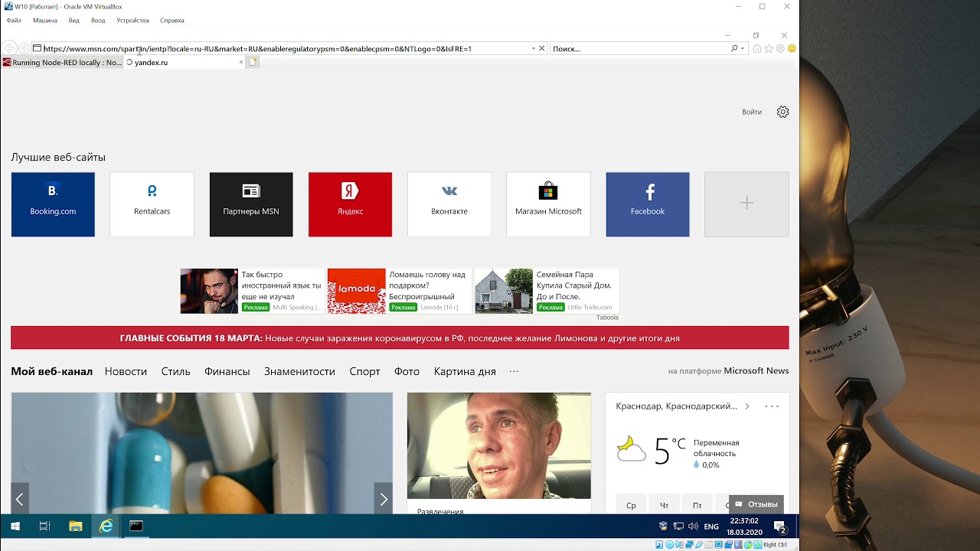Viewport: 980px width, 551px height.
Task: Click VirtualBox USB status icon
Action: click(x=699, y=545)
